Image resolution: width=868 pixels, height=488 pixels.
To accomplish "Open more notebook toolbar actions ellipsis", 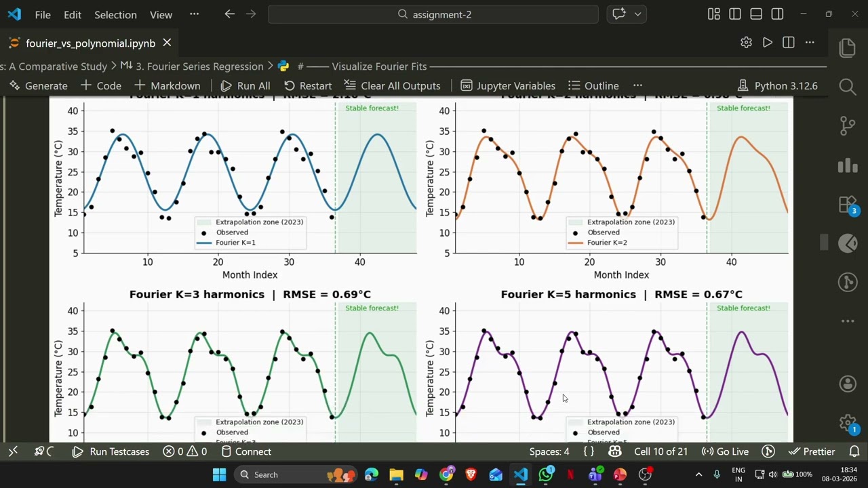I will 637,85.
